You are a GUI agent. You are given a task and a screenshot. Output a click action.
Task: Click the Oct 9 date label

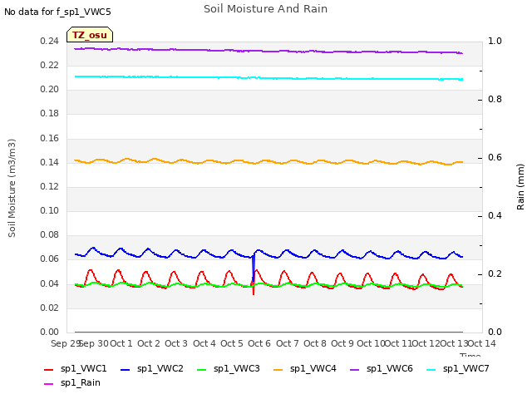342,343
